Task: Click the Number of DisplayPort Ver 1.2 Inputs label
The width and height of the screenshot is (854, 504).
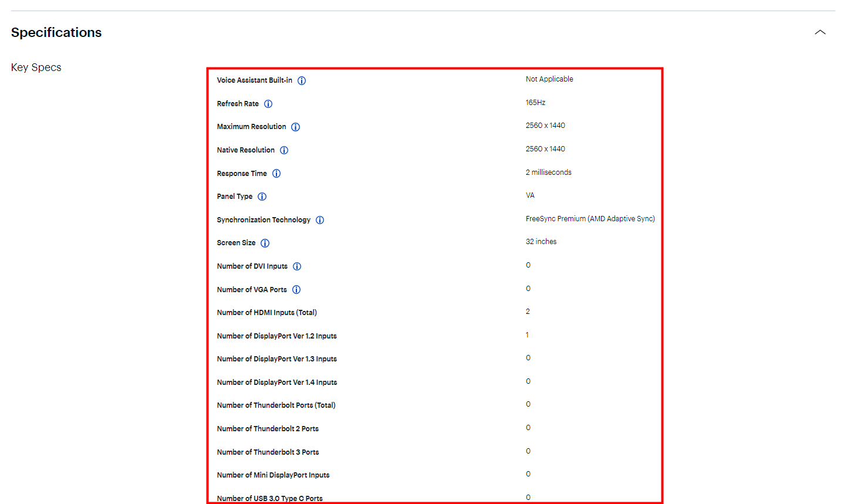Action: [x=276, y=336]
